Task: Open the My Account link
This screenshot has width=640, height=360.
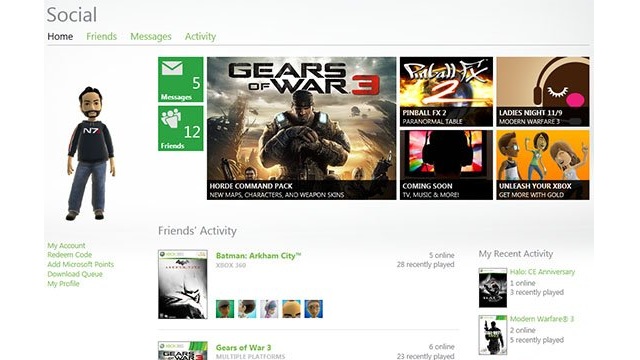Action: point(66,245)
